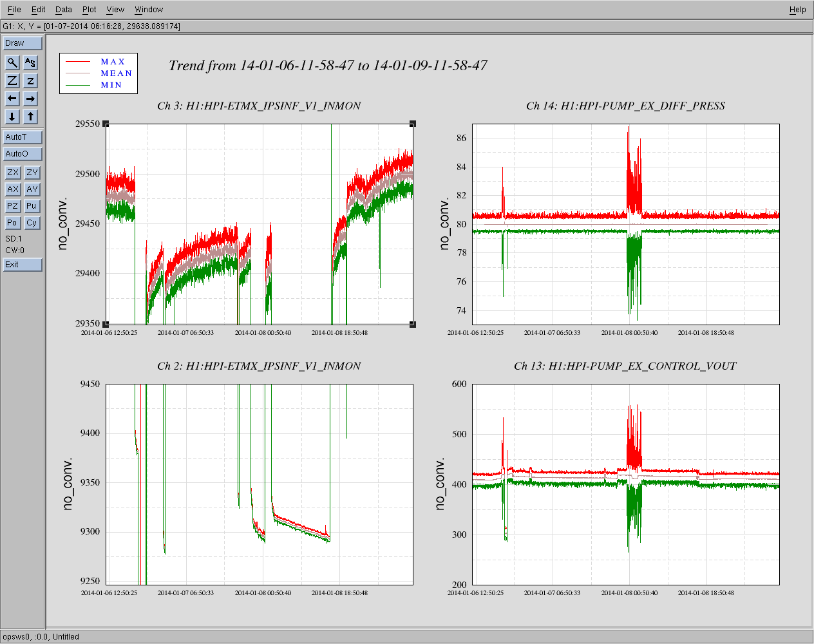Click the MAX legend entry line
The width and height of the screenshot is (814, 644).
click(x=79, y=62)
